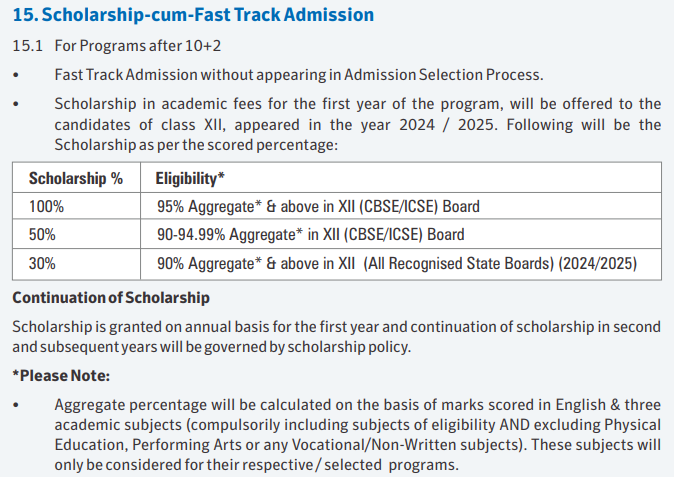Viewport: 674px width, 477px height.
Task: Click the 'Eligibility*' column header
Action: pos(190,179)
